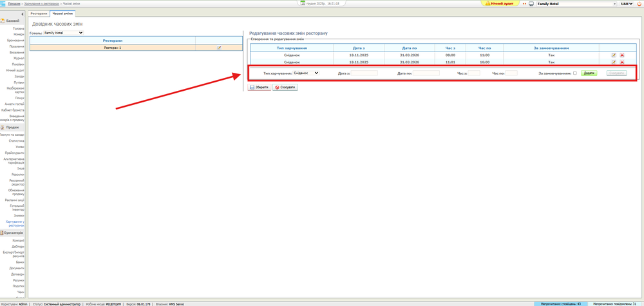Viewport: 644px width, 306px height.
Task: Edit the 08:00–11:00 Сніданок time shift
Action: (x=614, y=55)
